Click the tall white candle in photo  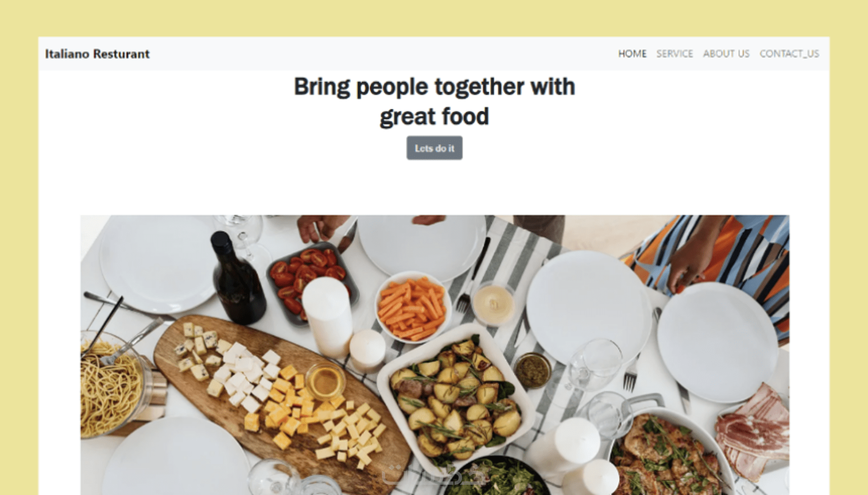click(x=327, y=316)
